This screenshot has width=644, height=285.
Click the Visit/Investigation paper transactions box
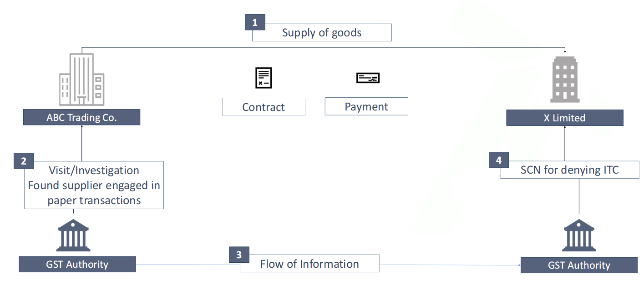tap(94, 185)
